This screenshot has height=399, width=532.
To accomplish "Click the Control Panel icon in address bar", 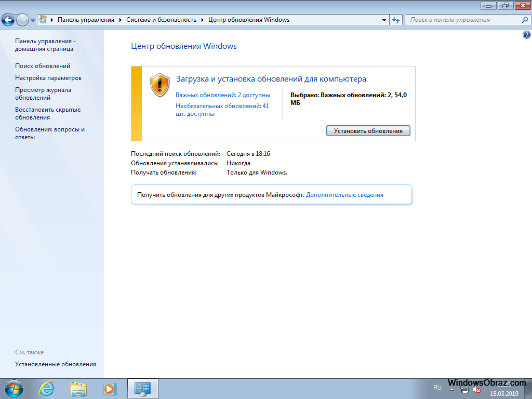I will point(43,19).
